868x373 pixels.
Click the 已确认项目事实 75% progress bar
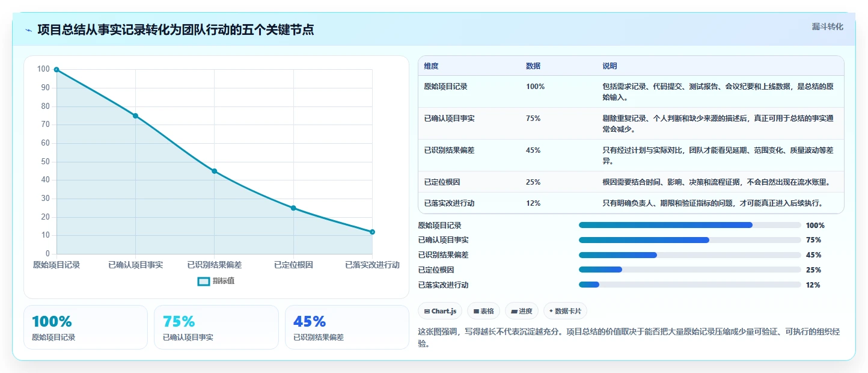(x=690, y=240)
